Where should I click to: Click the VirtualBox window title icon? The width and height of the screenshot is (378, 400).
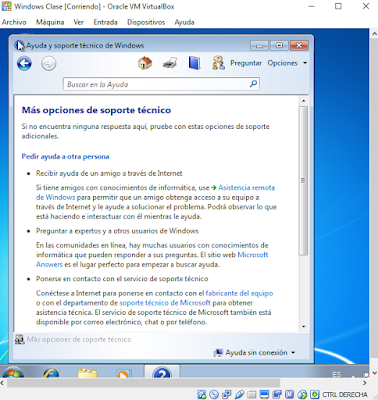(6, 6)
